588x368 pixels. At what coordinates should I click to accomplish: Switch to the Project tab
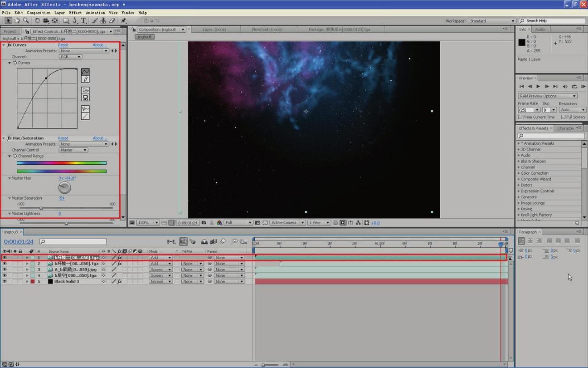point(10,31)
